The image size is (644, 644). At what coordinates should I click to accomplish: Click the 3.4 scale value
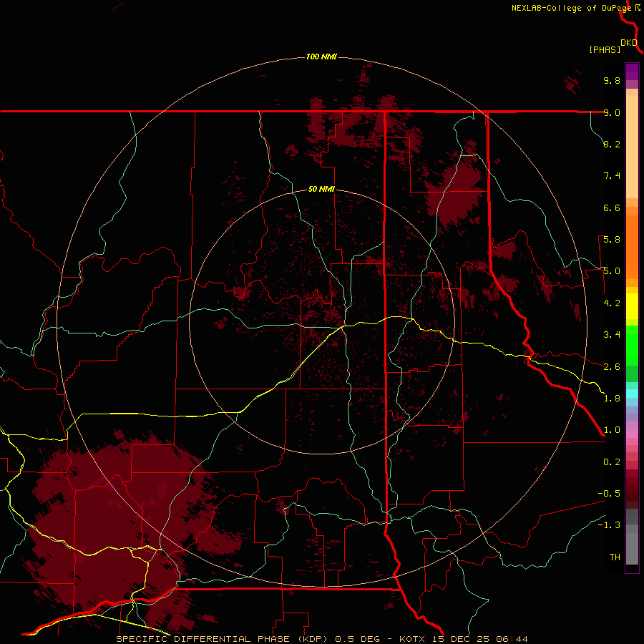612,335
